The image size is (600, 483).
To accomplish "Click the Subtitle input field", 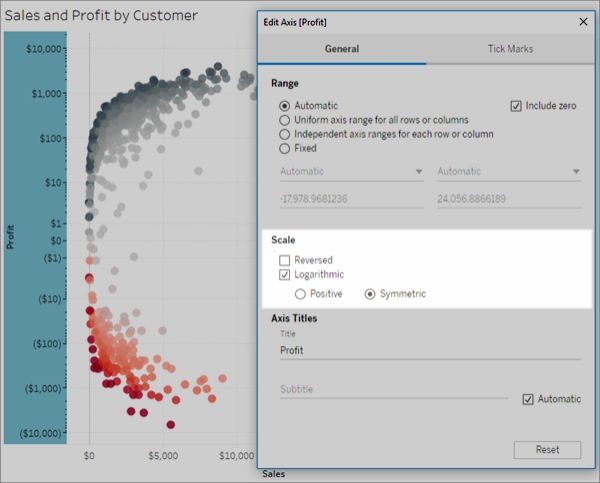I will (x=393, y=389).
